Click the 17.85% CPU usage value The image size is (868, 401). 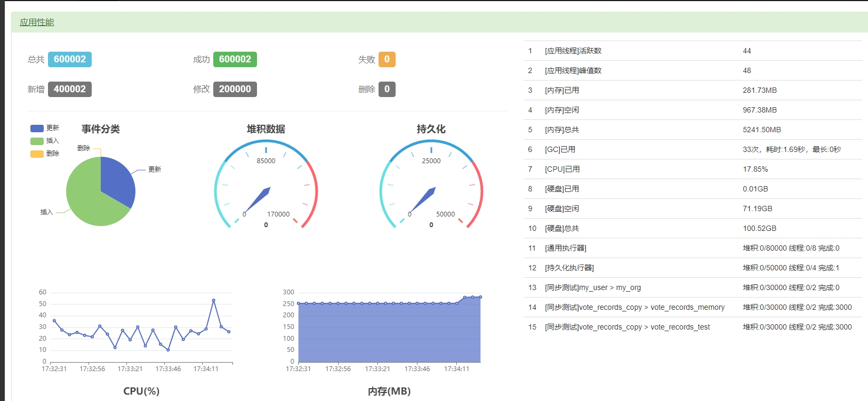coord(756,169)
